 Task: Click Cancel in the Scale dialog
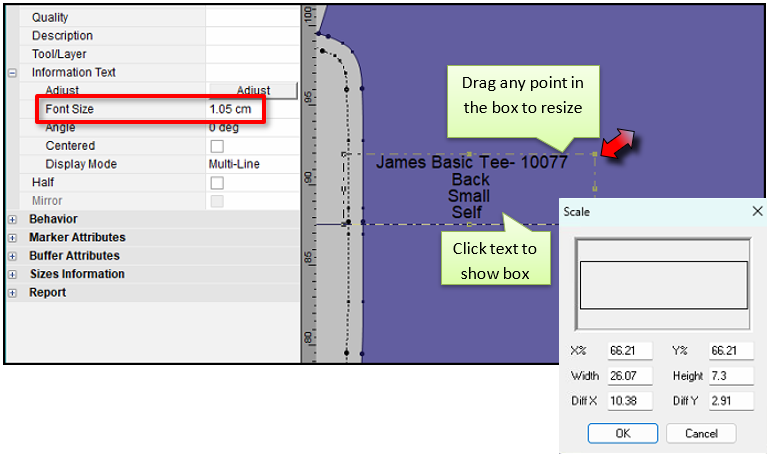click(700, 433)
